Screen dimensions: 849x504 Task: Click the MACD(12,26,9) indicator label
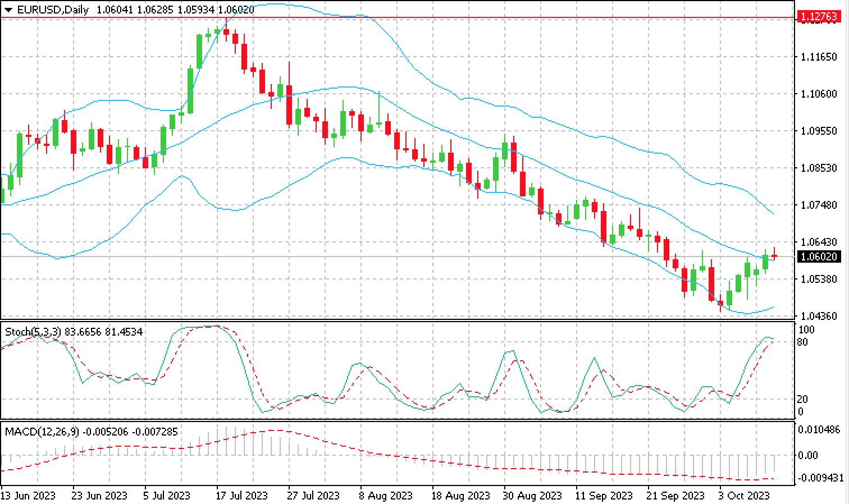43,432
